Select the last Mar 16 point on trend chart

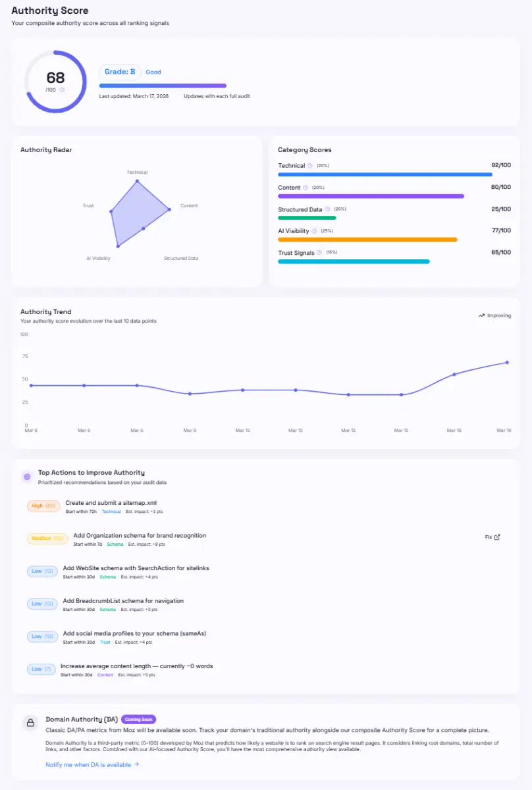(x=507, y=362)
